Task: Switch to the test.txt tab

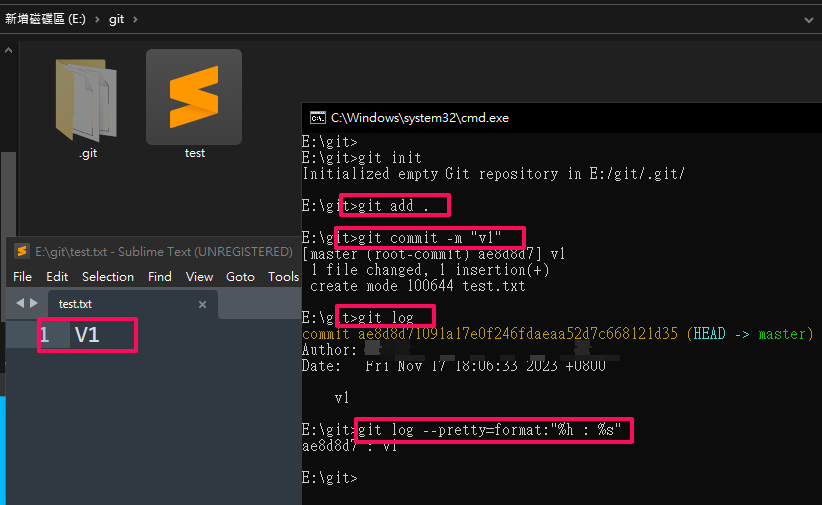Action: pos(133,304)
